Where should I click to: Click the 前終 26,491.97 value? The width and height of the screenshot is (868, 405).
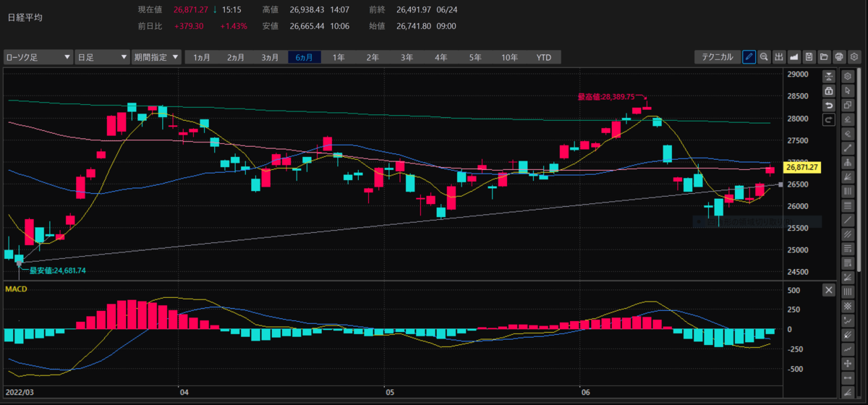click(x=414, y=9)
